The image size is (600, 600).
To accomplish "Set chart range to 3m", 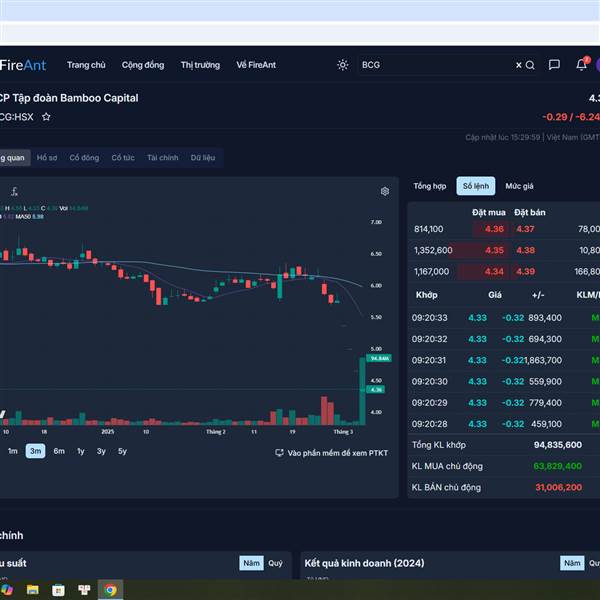I will tap(35, 451).
